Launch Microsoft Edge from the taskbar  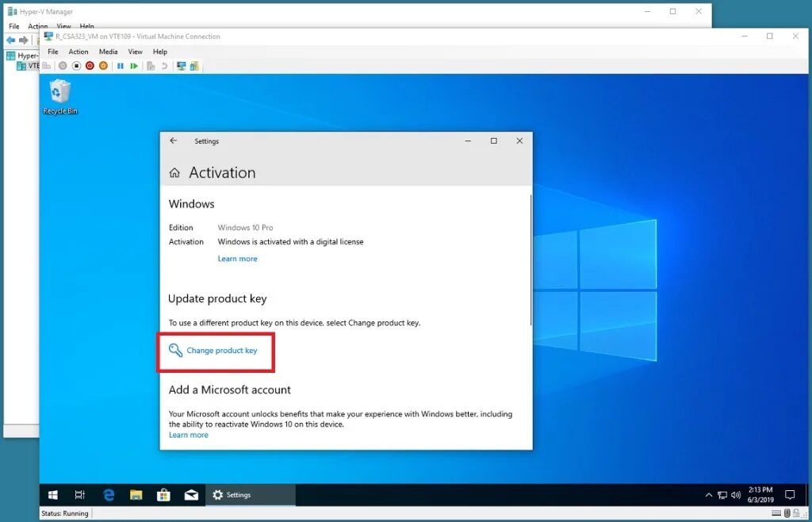(x=109, y=495)
